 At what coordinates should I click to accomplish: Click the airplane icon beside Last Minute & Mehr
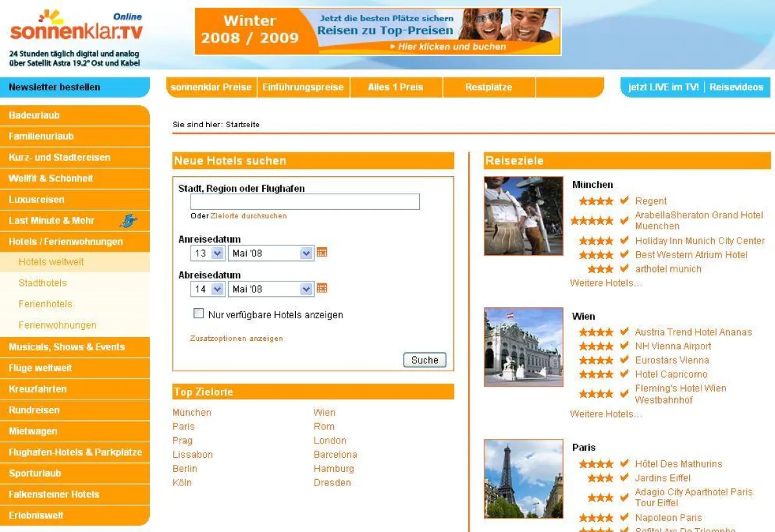tap(129, 221)
